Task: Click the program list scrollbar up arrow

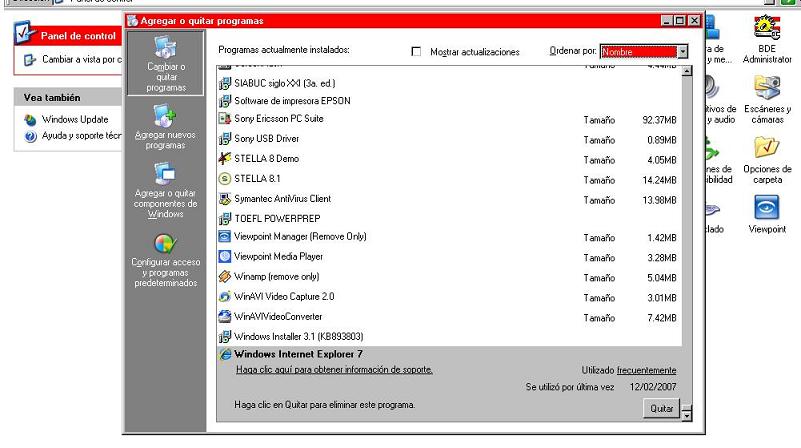Action: click(687, 71)
